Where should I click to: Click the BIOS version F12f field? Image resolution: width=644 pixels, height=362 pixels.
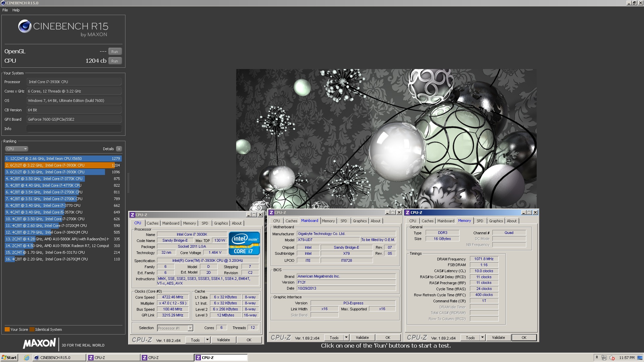pyautogui.click(x=346, y=283)
